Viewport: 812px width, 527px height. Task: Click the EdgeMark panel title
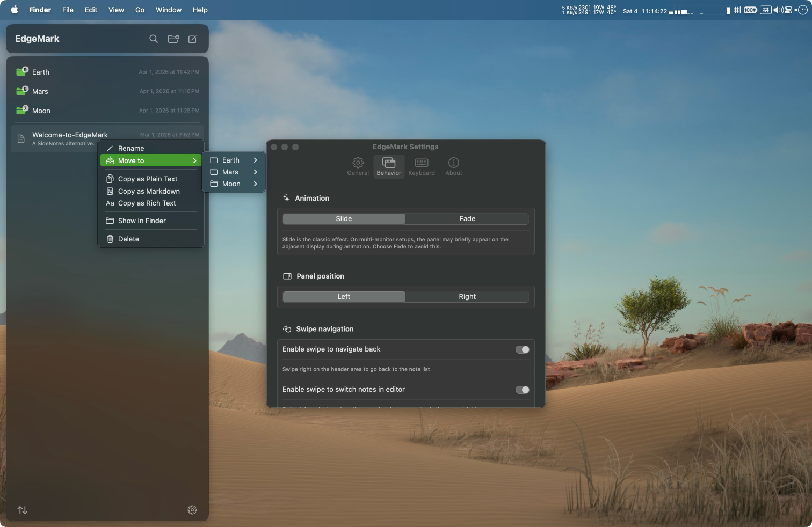tap(37, 39)
